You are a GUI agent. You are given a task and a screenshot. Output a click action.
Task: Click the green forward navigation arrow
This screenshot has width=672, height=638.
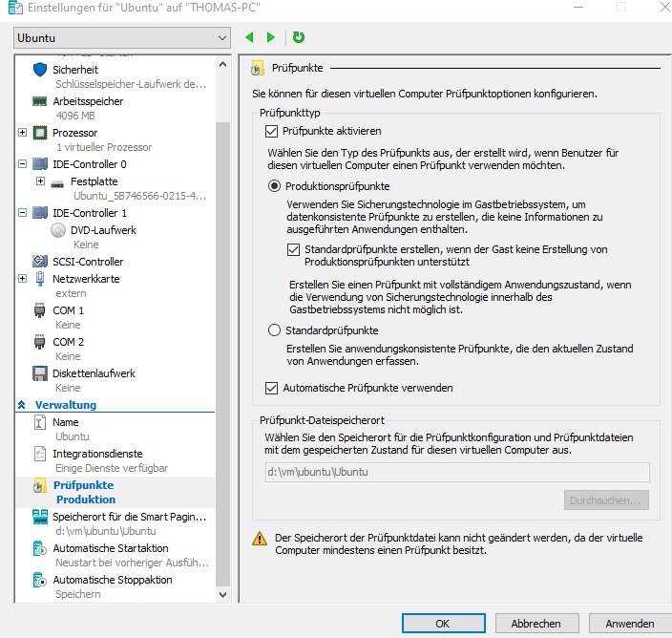click(271, 37)
